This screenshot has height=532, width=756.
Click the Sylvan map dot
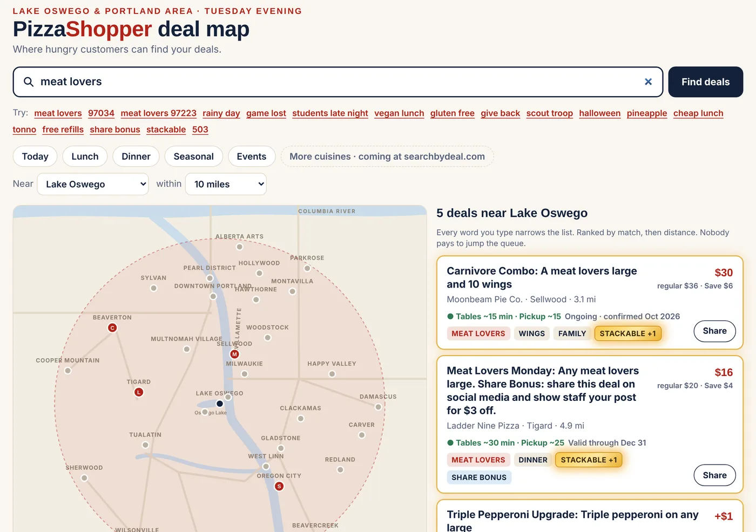click(153, 288)
